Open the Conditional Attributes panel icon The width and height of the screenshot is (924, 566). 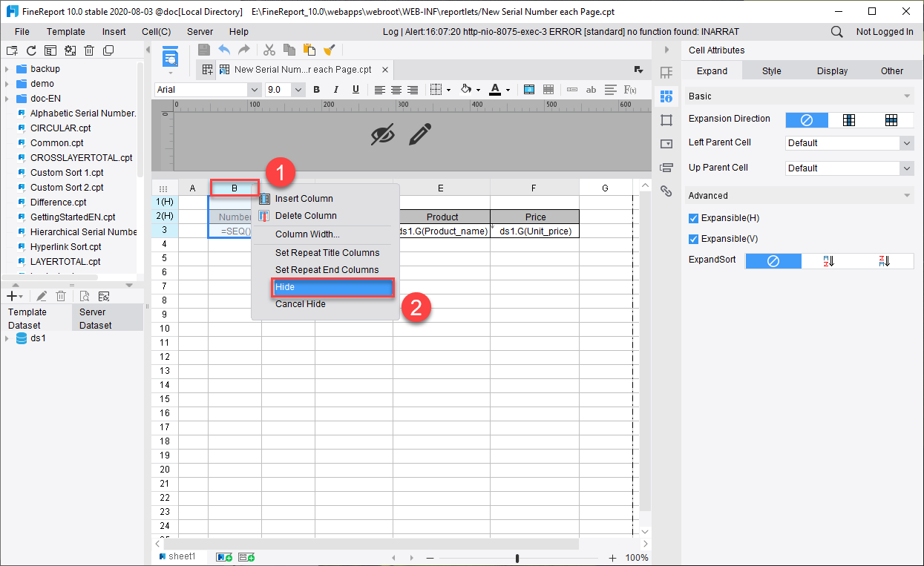click(x=666, y=167)
